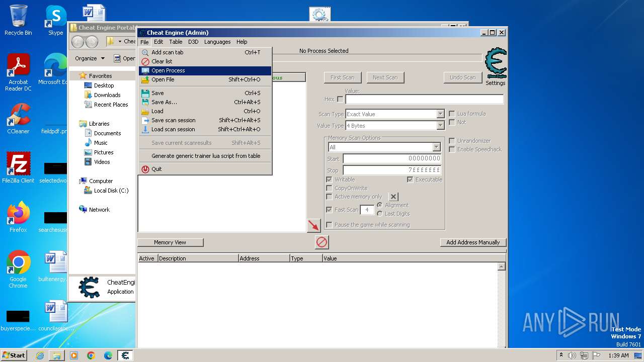The height and width of the screenshot is (362, 644).
Task: Click Add Address Manually button
Action: tap(473, 242)
